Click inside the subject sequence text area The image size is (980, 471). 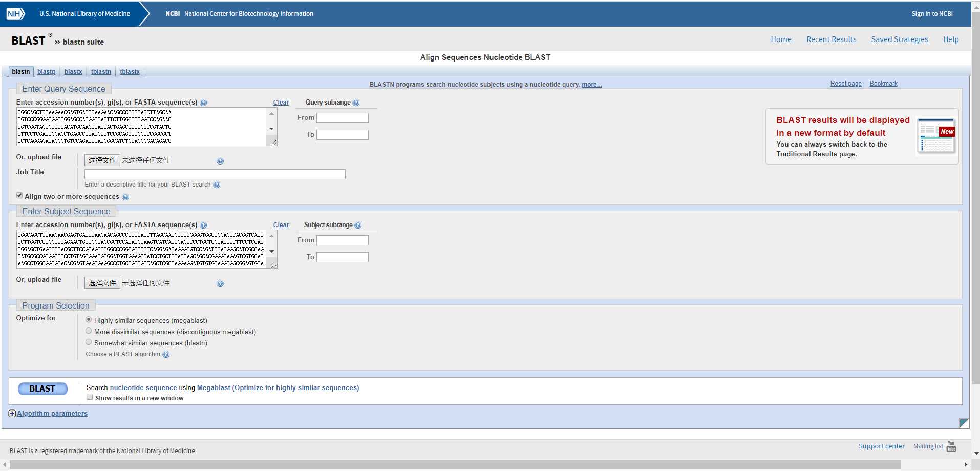[x=141, y=249]
